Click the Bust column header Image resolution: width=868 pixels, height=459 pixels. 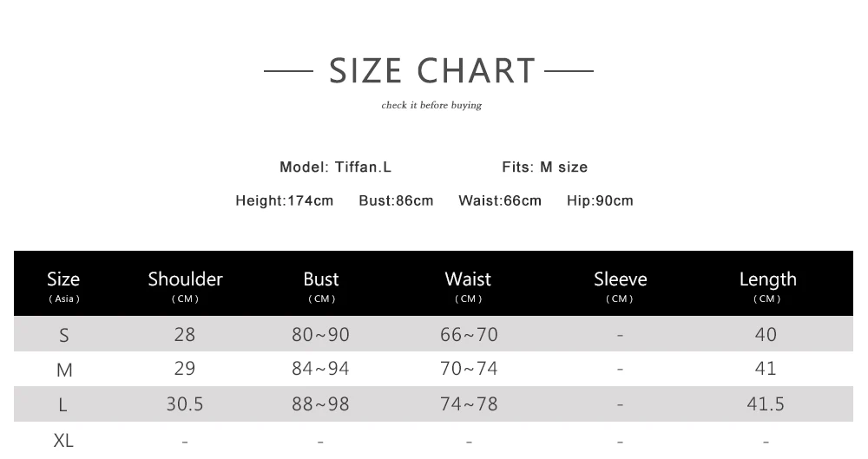321,286
